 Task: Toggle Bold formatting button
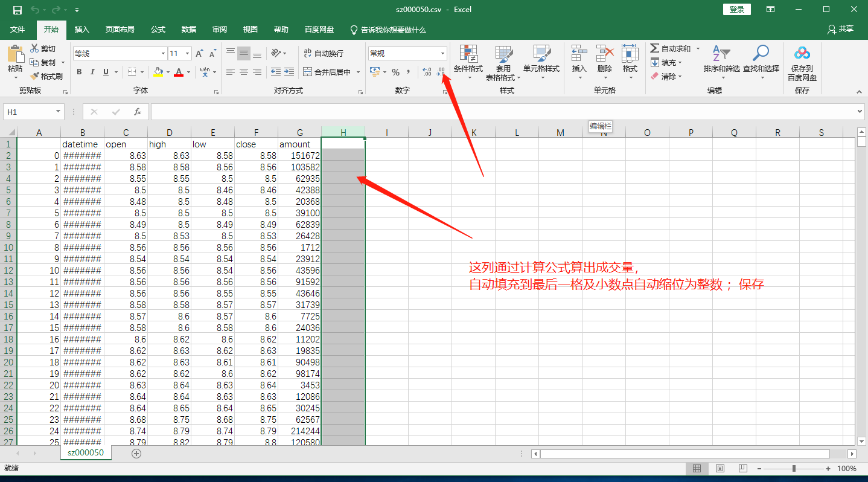79,72
